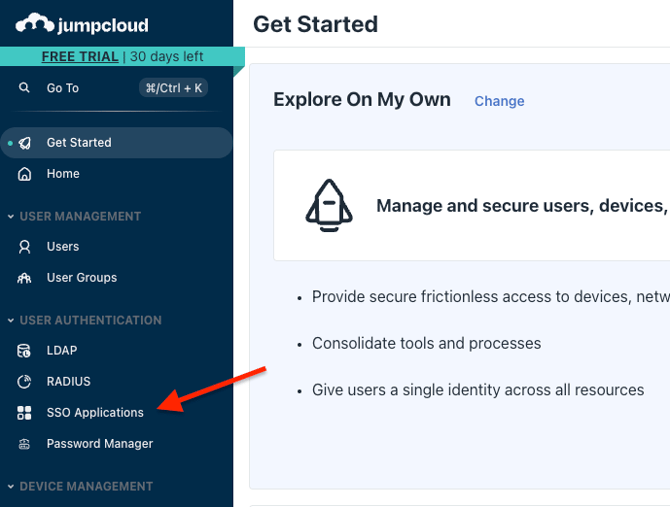Open the Get Started menu item
670x507 pixels.
pos(116,143)
